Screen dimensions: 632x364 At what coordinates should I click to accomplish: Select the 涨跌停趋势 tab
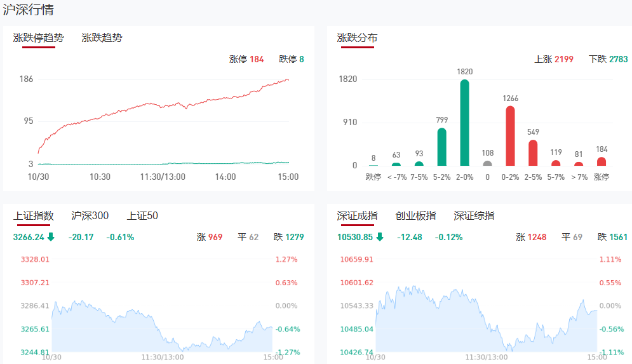click(x=39, y=37)
